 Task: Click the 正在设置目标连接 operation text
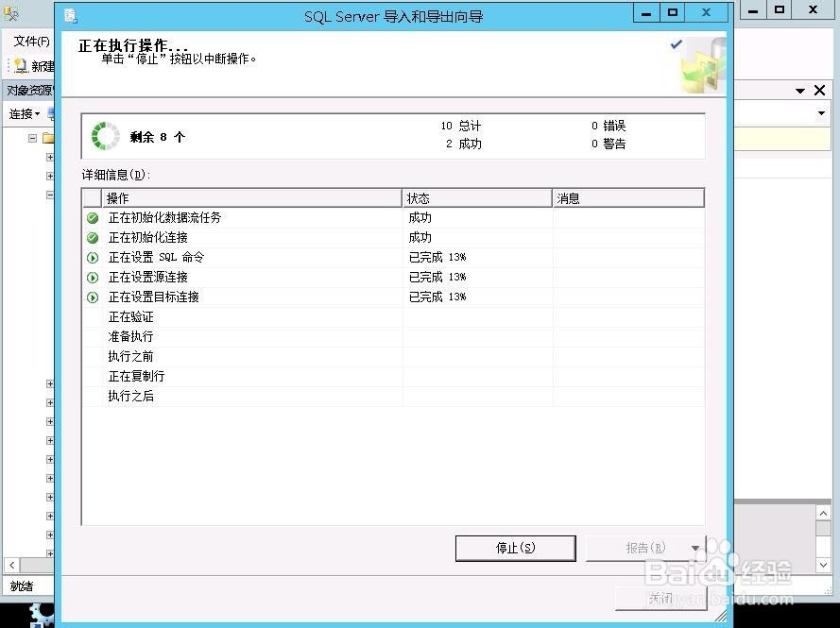point(154,297)
